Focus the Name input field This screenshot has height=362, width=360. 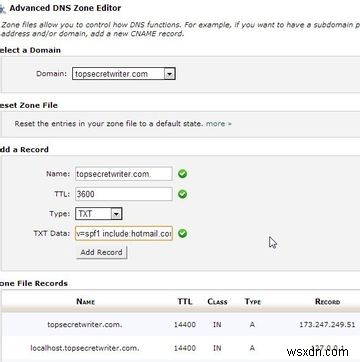(x=124, y=174)
